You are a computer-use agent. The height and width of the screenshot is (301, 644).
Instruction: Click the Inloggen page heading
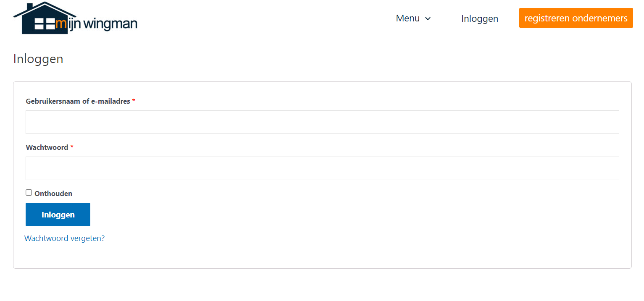click(x=38, y=59)
